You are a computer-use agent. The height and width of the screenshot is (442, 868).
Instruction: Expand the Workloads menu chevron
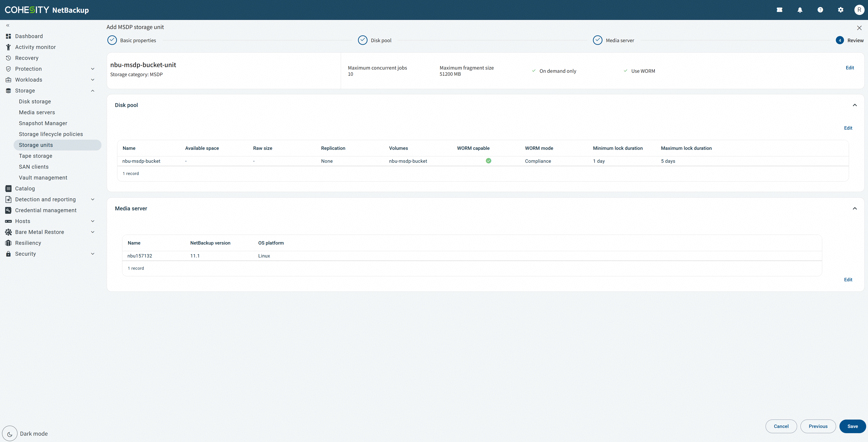(93, 80)
